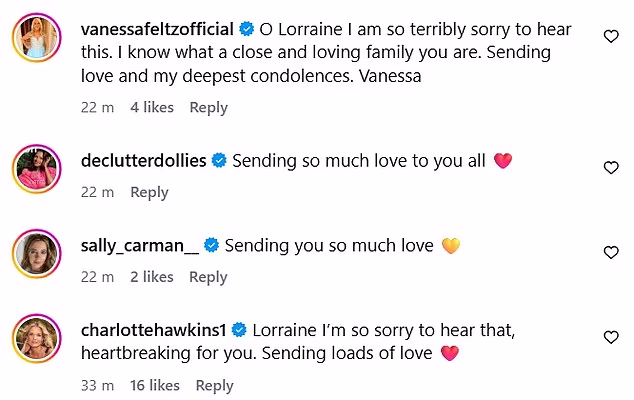Screen dimensions: 634x400
Task: View the 4 likes on Vanessa's comment
Action: tap(152, 107)
